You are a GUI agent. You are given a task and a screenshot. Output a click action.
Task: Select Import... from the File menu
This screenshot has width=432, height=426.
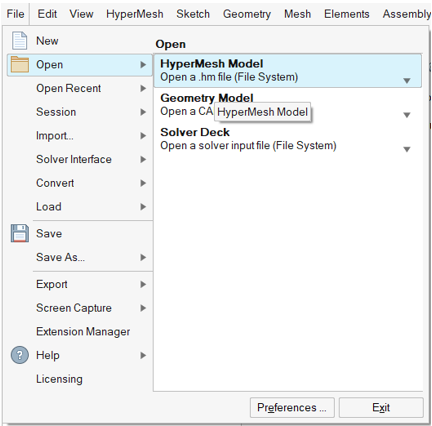(80, 136)
